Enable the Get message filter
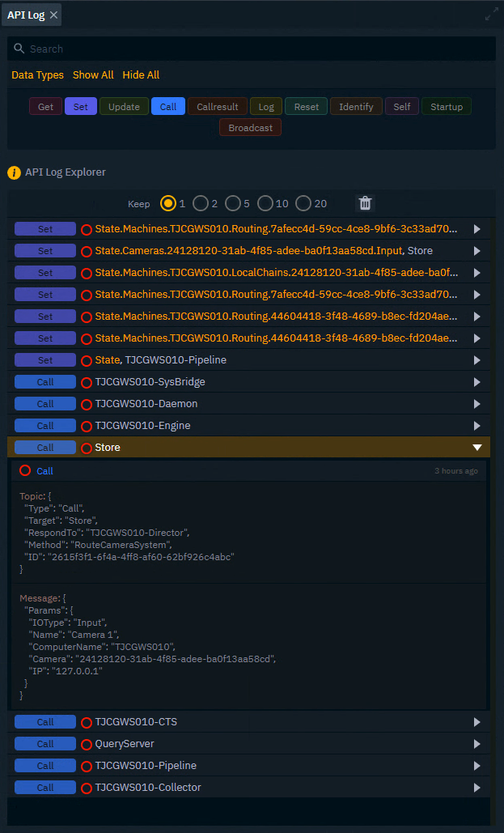The height and width of the screenshot is (833, 504). [44, 106]
